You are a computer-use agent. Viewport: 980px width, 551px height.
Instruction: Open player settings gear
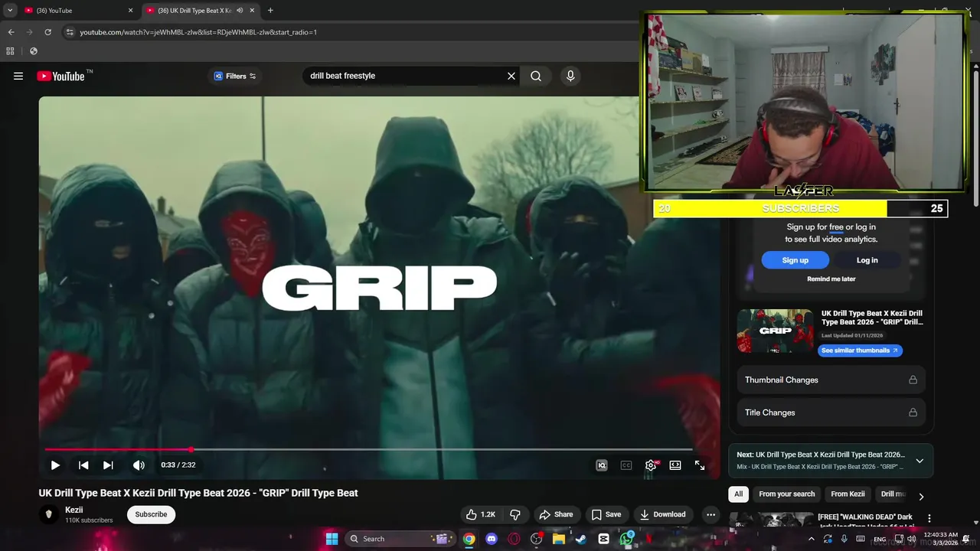(651, 465)
